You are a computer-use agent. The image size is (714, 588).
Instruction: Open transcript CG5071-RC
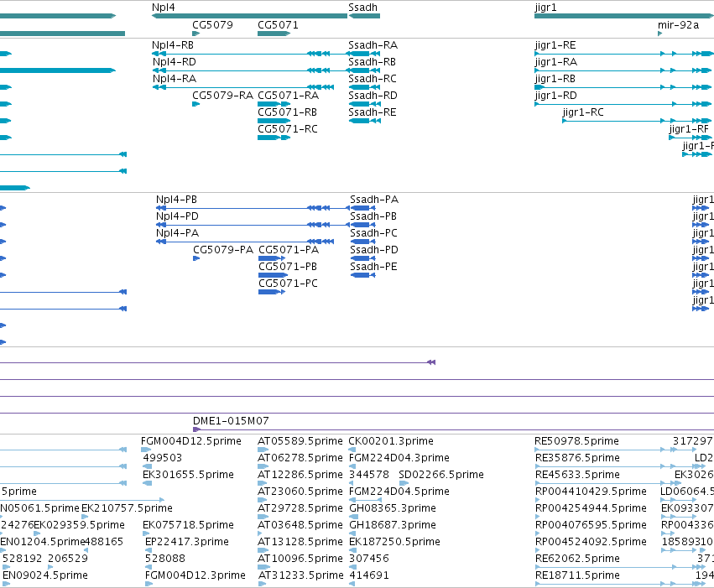(287, 129)
